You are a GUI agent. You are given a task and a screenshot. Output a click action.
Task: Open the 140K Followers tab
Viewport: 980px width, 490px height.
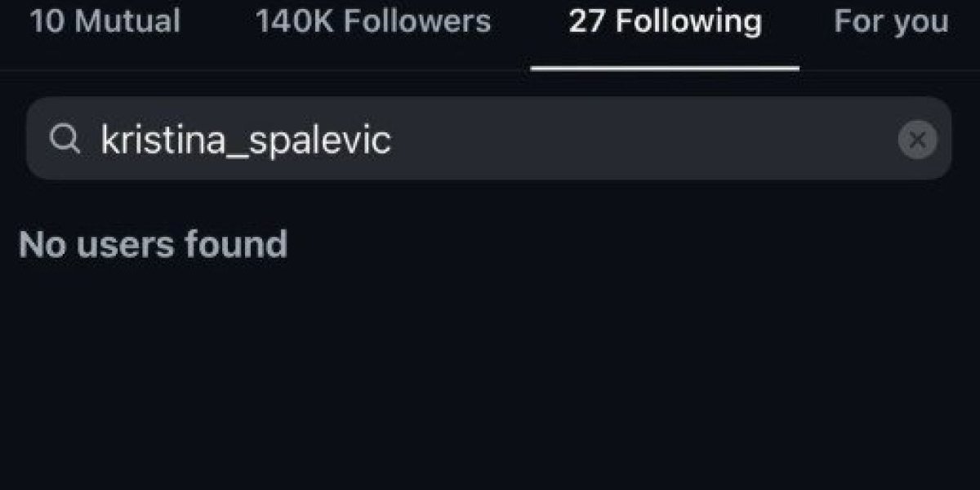click(373, 22)
